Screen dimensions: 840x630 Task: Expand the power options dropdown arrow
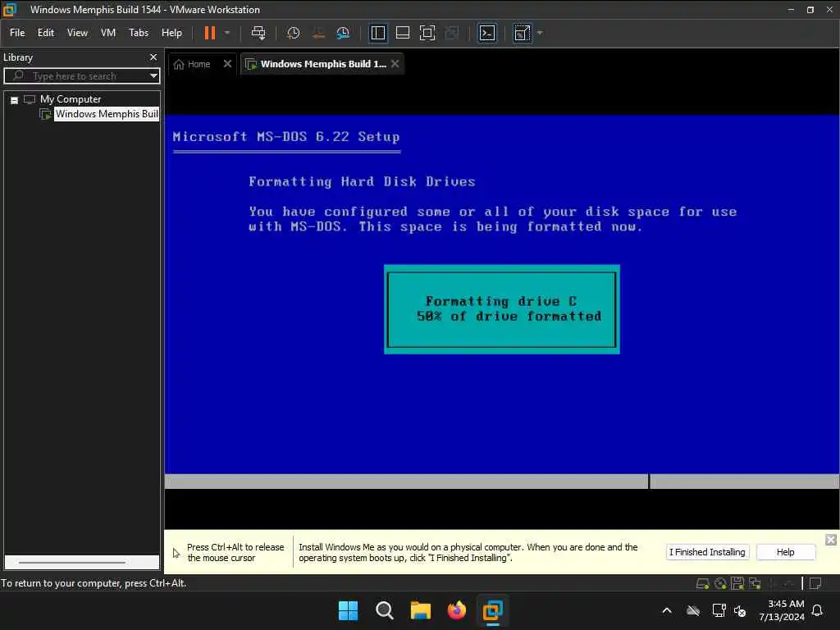(x=227, y=33)
